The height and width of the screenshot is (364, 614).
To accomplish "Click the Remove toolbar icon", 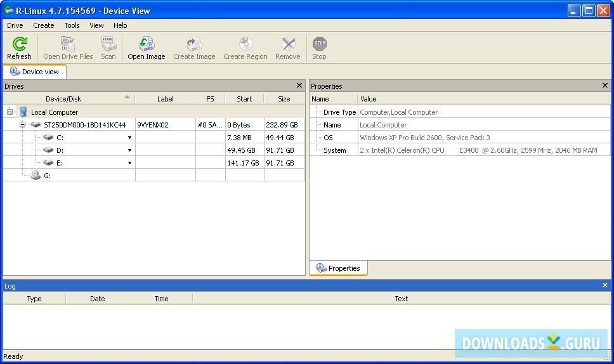I will coord(287,44).
